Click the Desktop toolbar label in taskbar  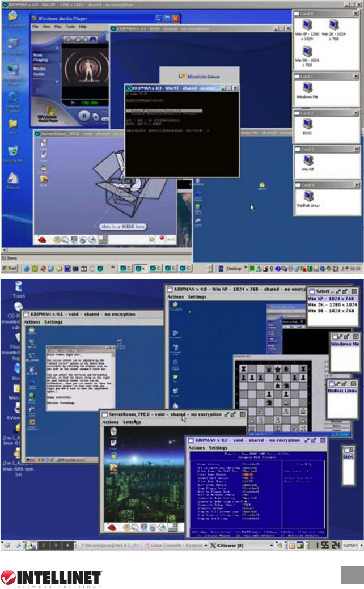coord(234,269)
